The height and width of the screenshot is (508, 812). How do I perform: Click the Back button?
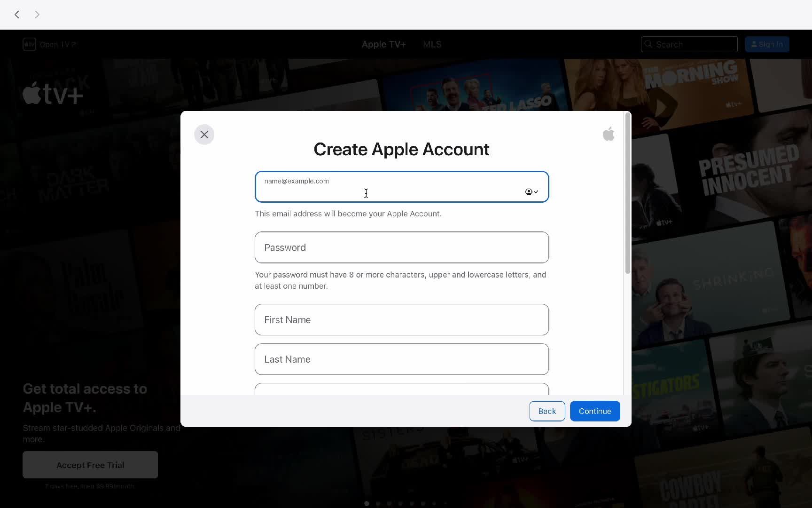547,411
